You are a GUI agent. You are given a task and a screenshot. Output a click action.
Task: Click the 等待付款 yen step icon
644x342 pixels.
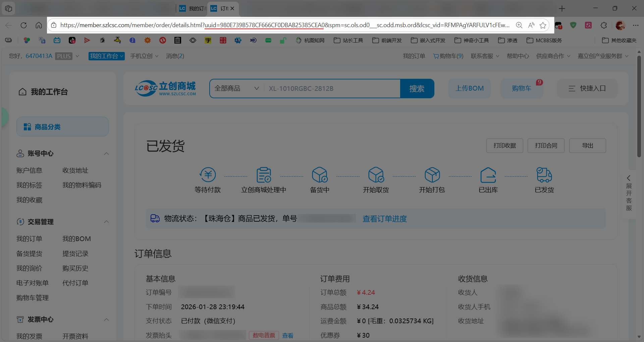pyautogui.click(x=208, y=175)
